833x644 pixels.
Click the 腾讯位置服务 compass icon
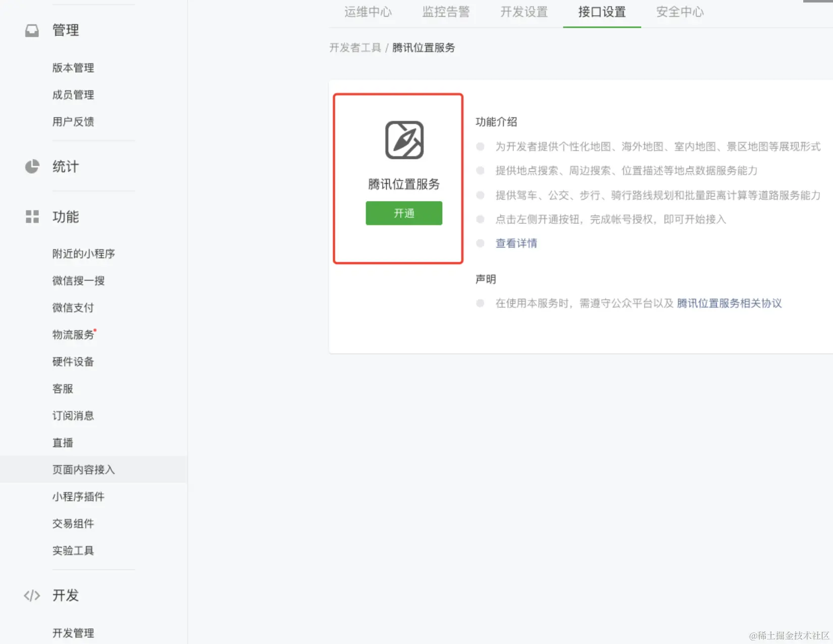coord(404,140)
